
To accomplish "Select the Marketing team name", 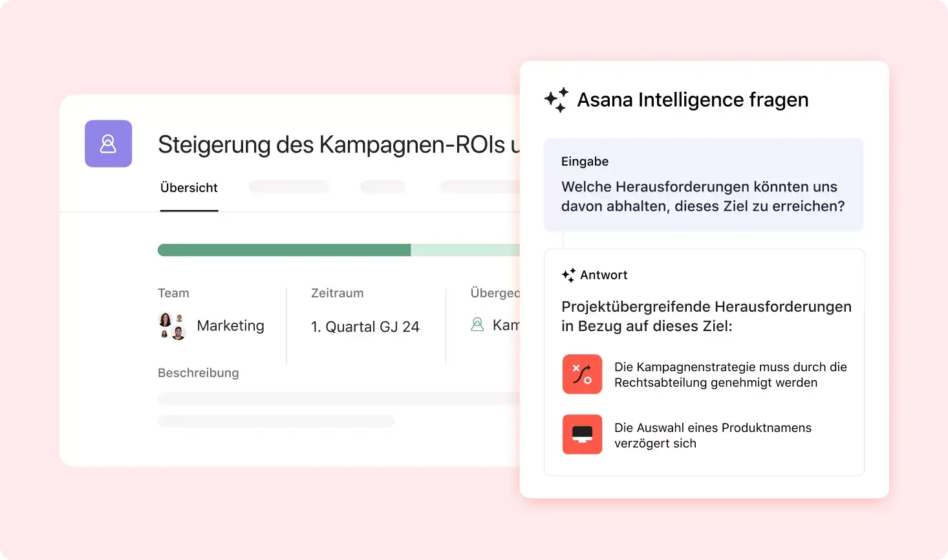I will pyautogui.click(x=231, y=326).
